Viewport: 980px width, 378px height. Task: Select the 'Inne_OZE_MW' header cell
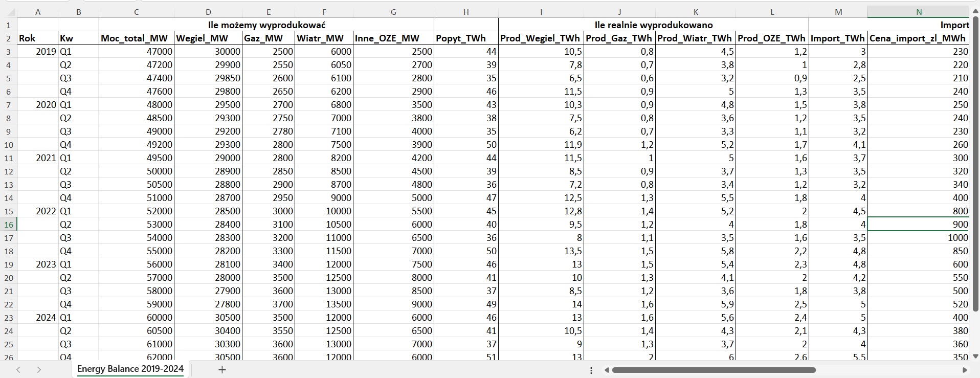point(393,38)
